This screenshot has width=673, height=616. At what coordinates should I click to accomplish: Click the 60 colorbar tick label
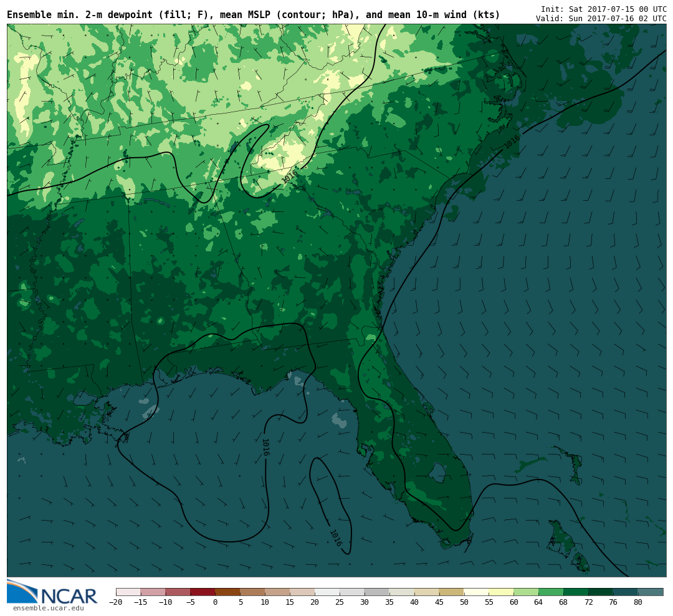[514, 602]
